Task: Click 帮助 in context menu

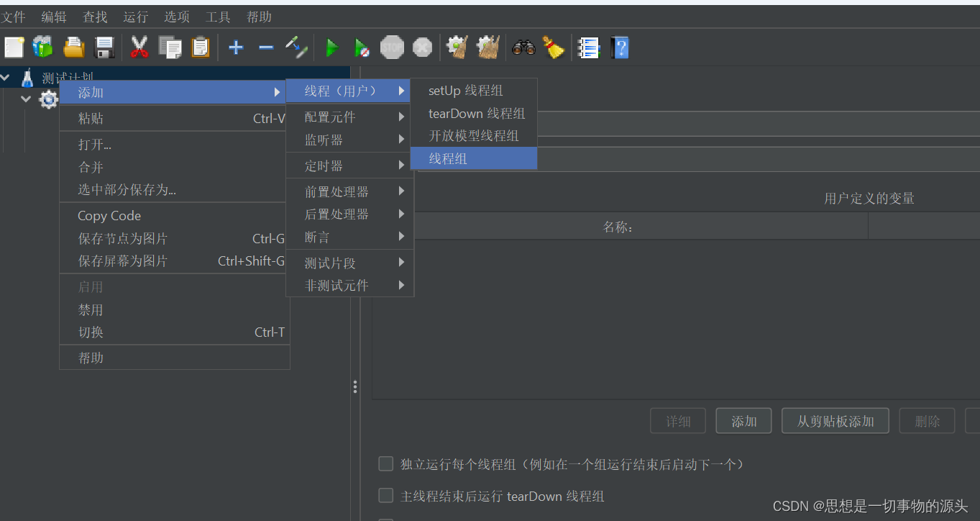Action: pos(174,358)
